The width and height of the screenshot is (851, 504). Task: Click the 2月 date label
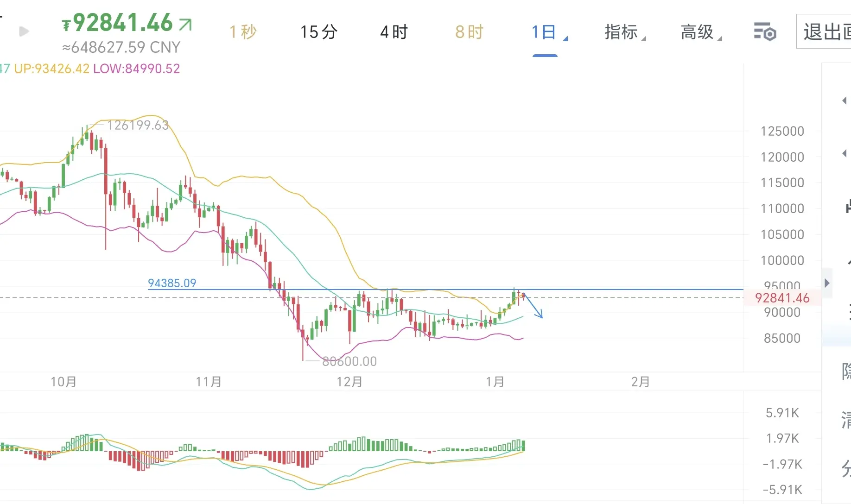pos(641,382)
